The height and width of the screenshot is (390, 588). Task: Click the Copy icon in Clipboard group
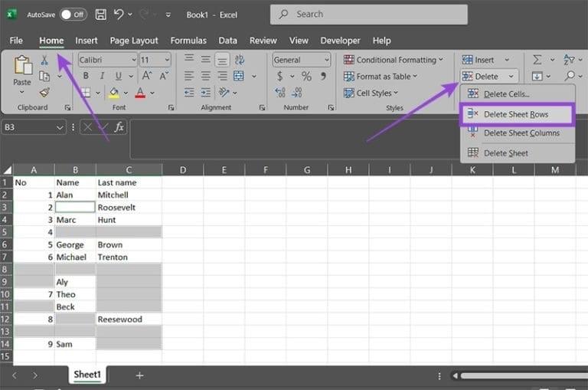pos(44,76)
